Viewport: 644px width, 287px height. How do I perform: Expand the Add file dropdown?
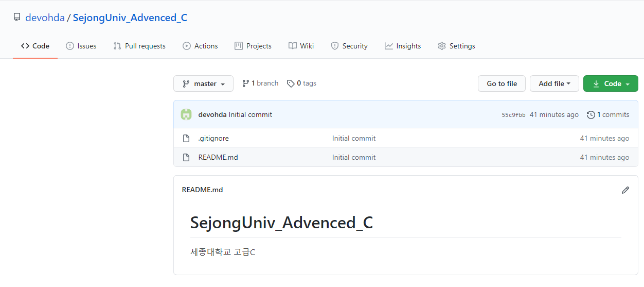point(554,83)
